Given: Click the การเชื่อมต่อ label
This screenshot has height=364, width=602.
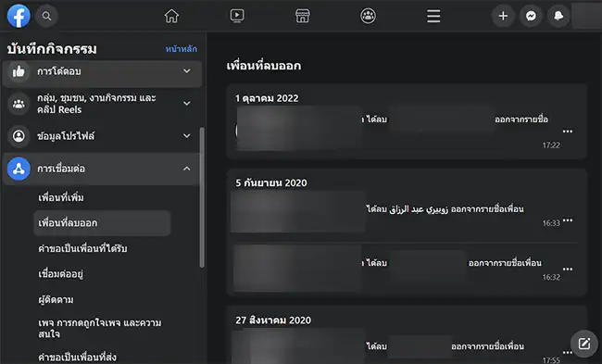Looking at the screenshot, I should [61, 169].
